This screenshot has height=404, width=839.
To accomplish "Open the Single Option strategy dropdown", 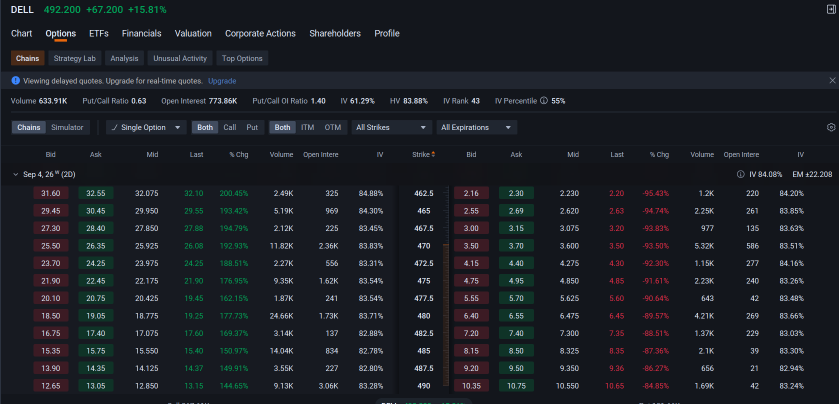I will [147, 127].
